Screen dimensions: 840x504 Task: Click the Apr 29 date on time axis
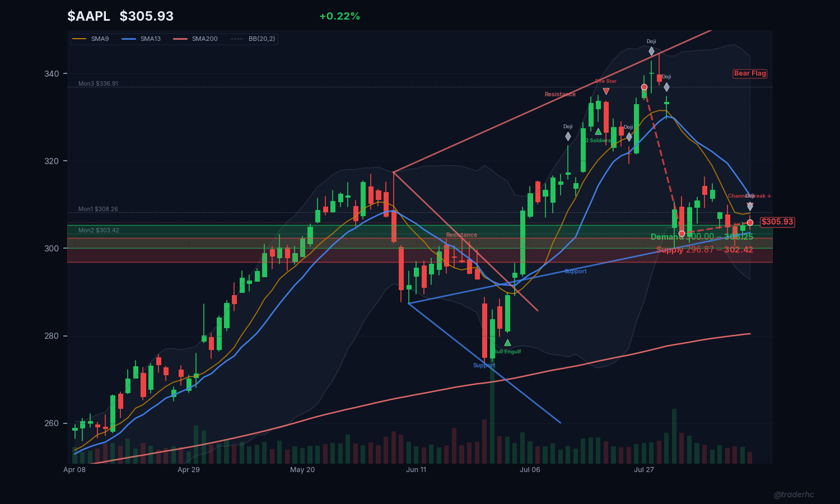tap(189, 470)
